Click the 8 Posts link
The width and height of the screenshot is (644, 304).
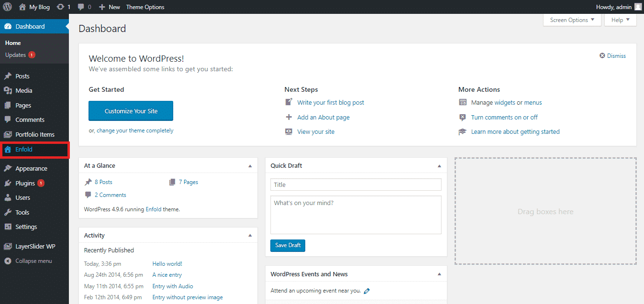pyautogui.click(x=103, y=182)
